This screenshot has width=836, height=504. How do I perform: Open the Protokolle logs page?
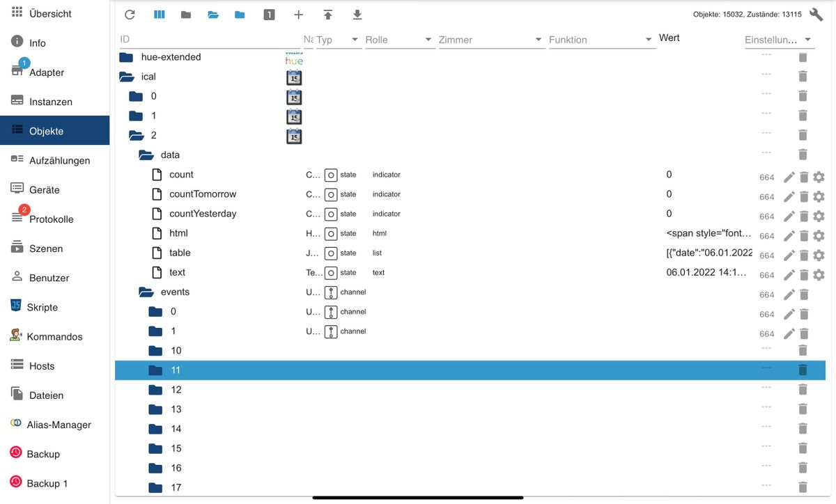[x=55, y=219]
